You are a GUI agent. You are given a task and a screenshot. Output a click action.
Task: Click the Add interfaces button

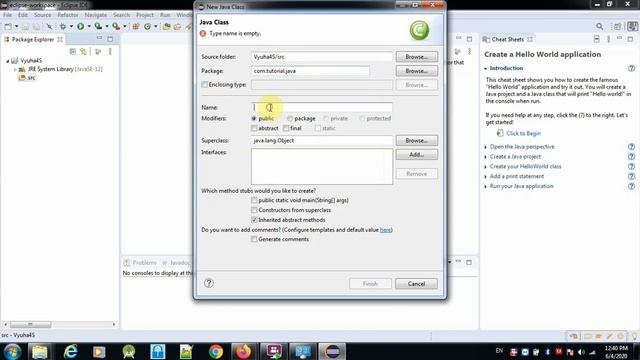[x=416, y=154]
